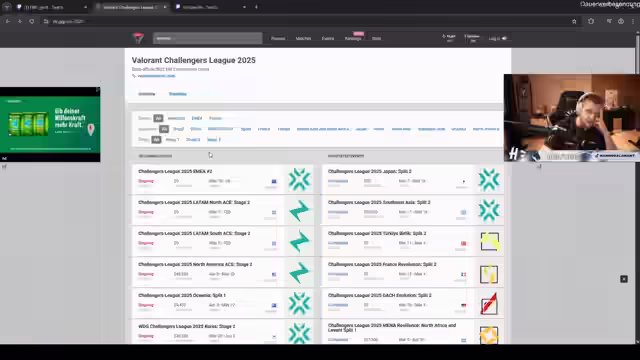Click the WDG Korea Stage 2 event logo
Viewport: 640px width, 360px height.
299,333
